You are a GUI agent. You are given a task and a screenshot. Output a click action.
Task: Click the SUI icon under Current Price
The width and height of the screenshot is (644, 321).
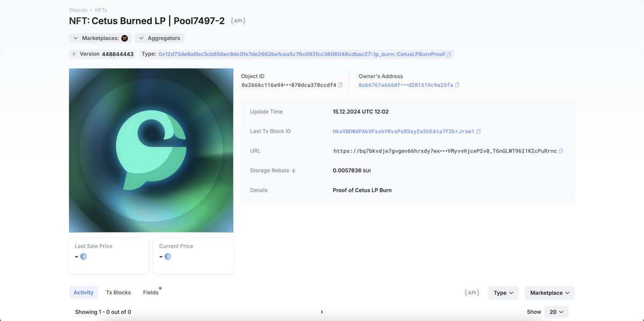pyautogui.click(x=168, y=256)
